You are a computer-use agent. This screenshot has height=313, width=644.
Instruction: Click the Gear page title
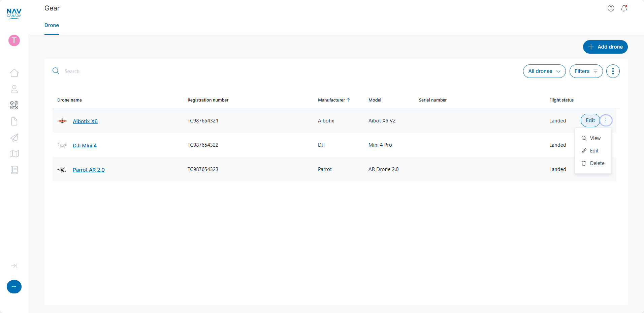[52, 8]
